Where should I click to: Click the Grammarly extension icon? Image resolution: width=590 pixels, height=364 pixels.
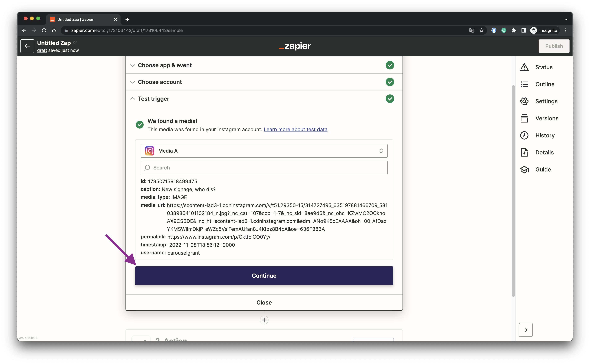(504, 30)
